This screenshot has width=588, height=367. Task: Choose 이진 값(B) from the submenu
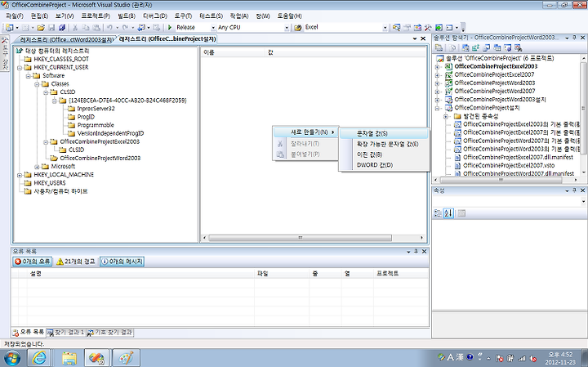click(x=384, y=154)
